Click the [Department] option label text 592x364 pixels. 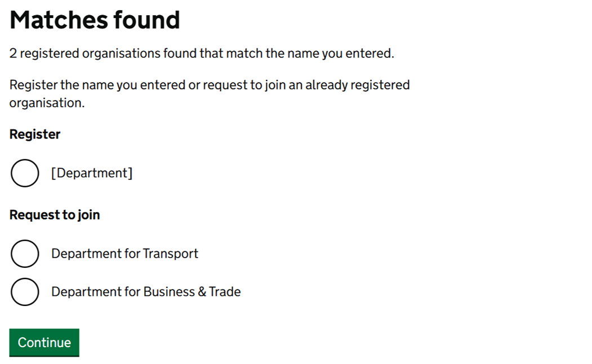pos(92,173)
